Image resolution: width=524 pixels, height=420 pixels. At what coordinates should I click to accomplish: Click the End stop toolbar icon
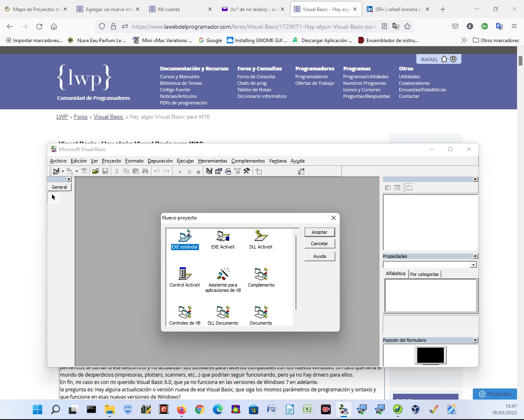(x=199, y=172)
